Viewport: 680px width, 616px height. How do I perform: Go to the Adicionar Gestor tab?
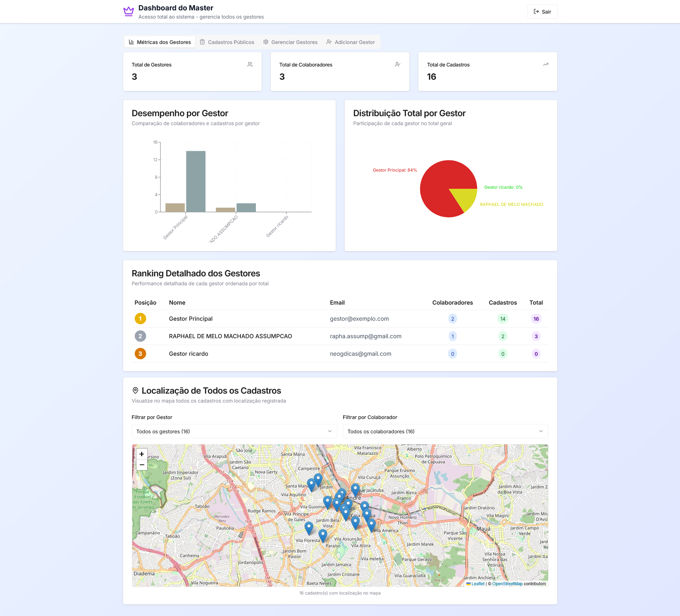pyautogui.click(x=351, y=42)
